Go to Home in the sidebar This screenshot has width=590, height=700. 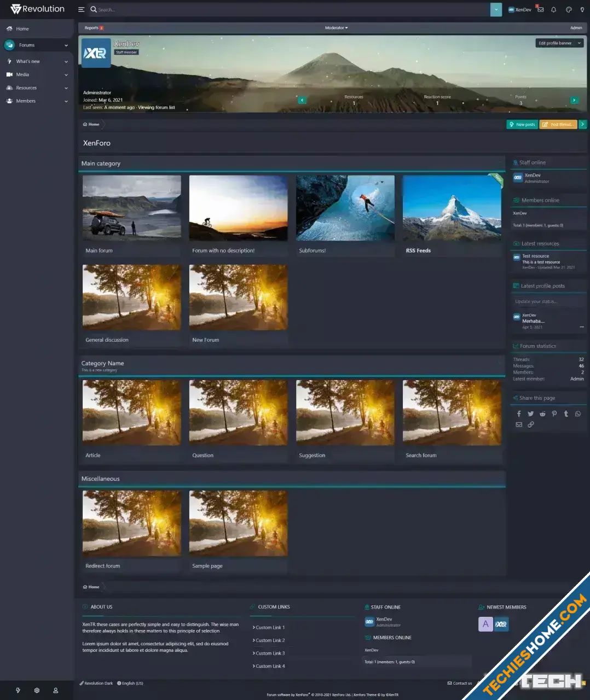coord(22,28)
